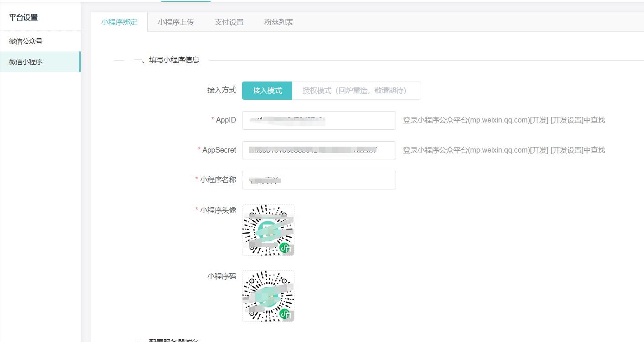The image size is (644, 342).
Task: Click the 小程序码 QR thumbnail
Action: [268, 296]
